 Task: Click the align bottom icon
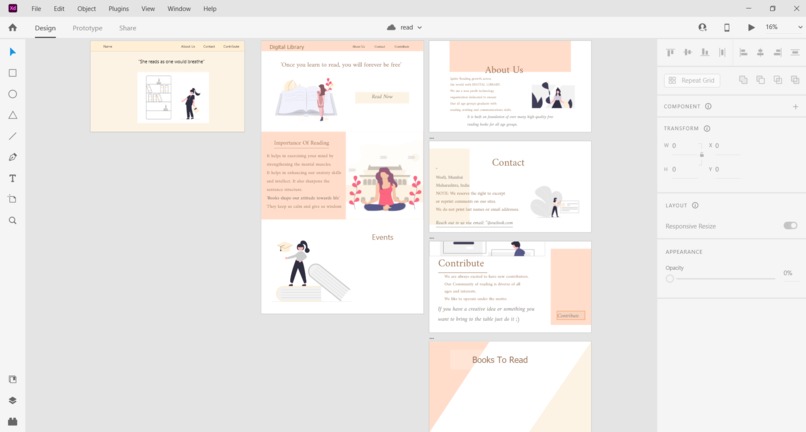[705, 52]
